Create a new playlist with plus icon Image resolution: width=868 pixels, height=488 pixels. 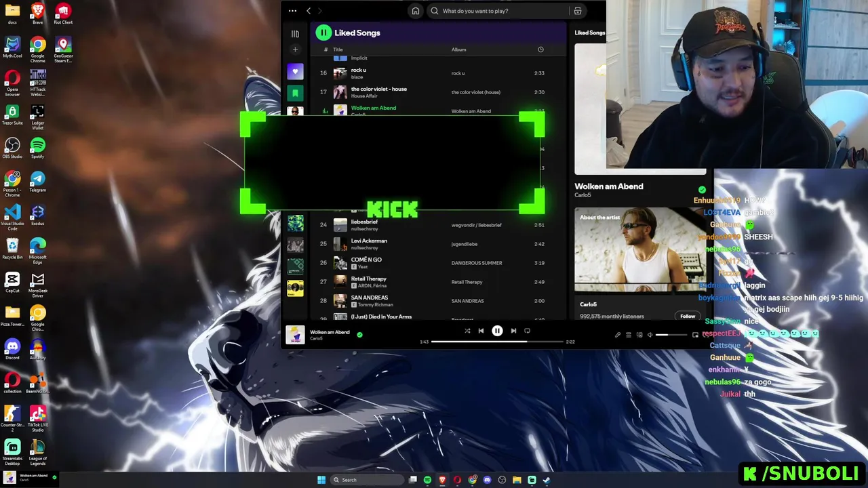(295, 49)
